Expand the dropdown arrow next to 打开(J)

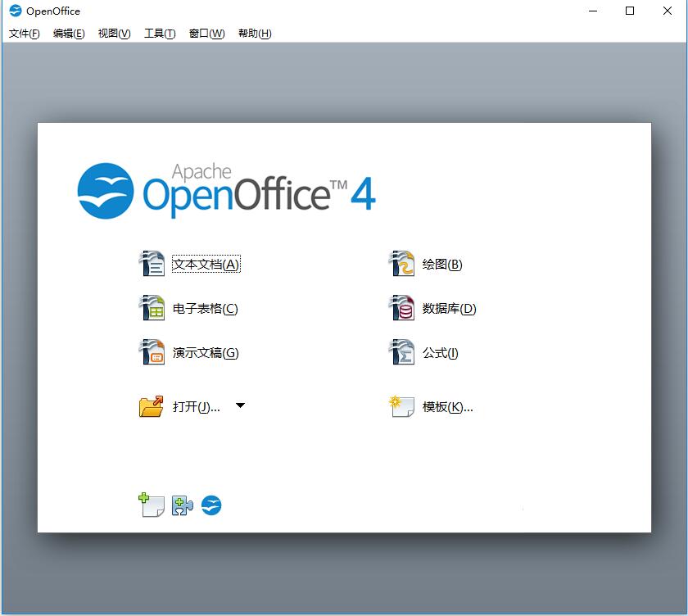pyautogui.click(x=240, y=405)
